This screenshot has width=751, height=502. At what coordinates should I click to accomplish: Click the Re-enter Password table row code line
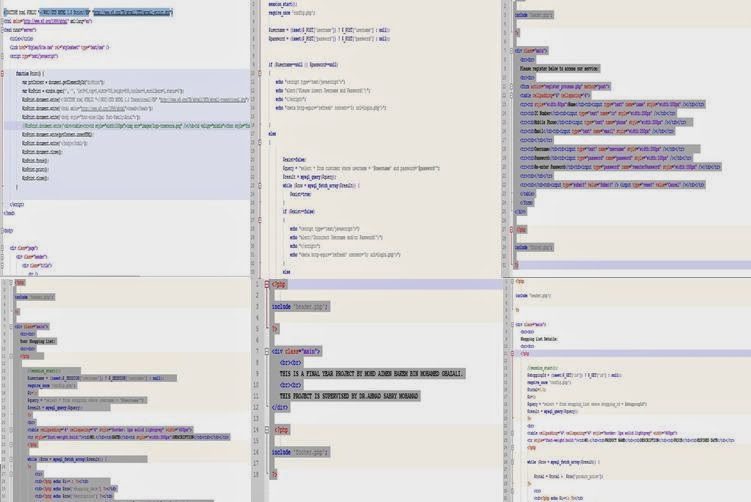click(x=620, y=167)
